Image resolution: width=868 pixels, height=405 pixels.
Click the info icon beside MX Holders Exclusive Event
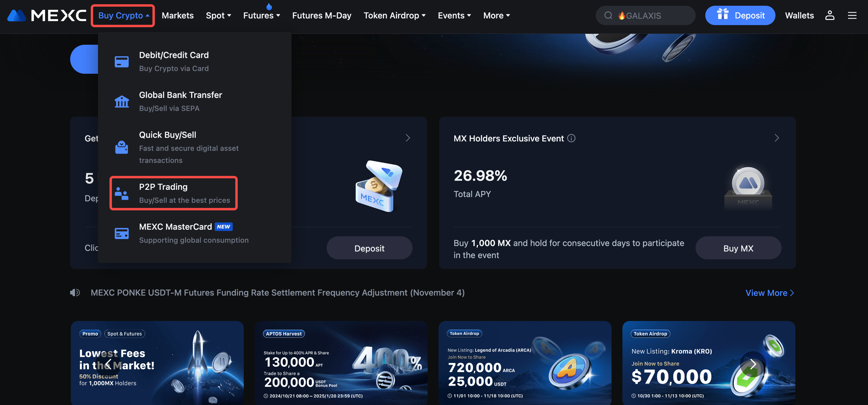[x=571, y=138]
